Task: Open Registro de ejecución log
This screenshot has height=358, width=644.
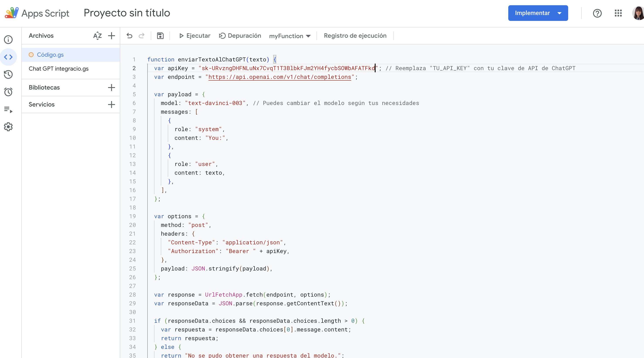Action: pyautogui.click(x=355, y=36)
